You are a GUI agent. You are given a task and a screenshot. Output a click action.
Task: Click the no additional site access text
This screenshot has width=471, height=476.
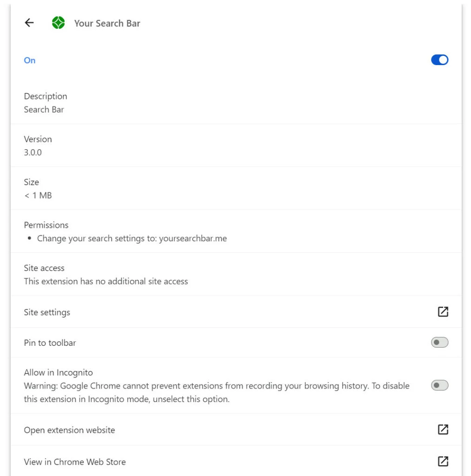point(106,281)
